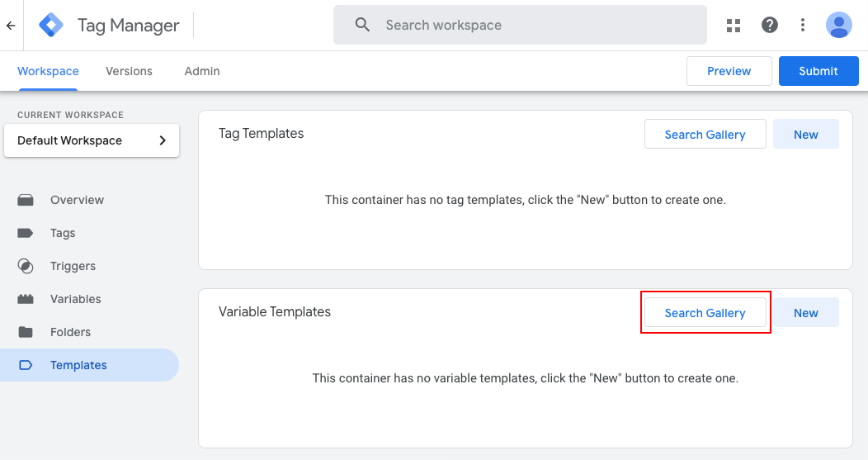Viewport: 868px width, 460px height.
Task: Click the Triggers icon in sidebar
Action: point(26,266)
